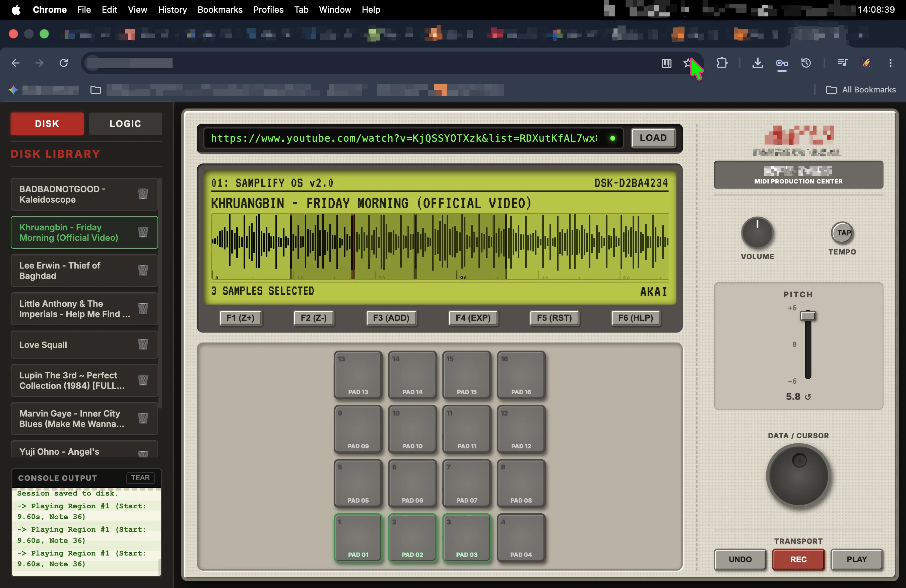Start recording with REC button

(798, 560)
